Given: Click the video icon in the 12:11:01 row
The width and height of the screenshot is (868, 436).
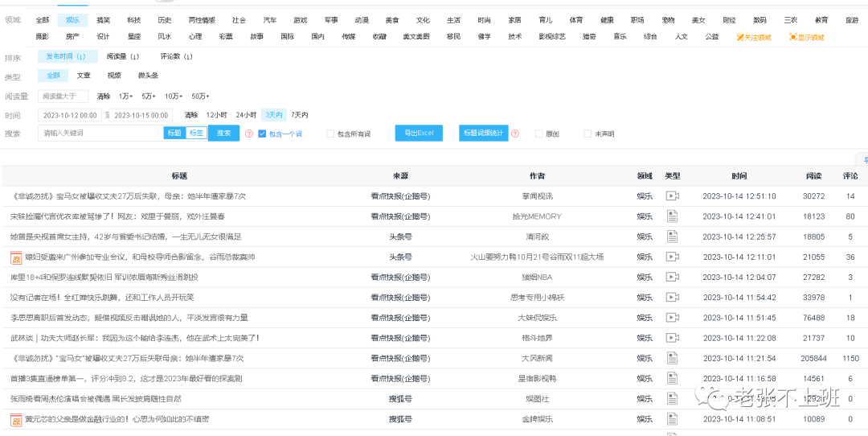Looking at the screenshot, I should click(672, 257).
